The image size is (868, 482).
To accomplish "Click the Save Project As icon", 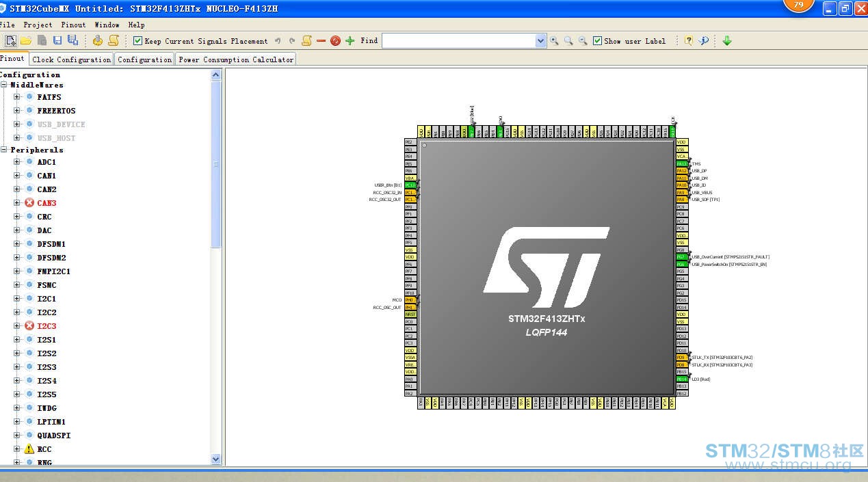I will click(x=73, y=41).
